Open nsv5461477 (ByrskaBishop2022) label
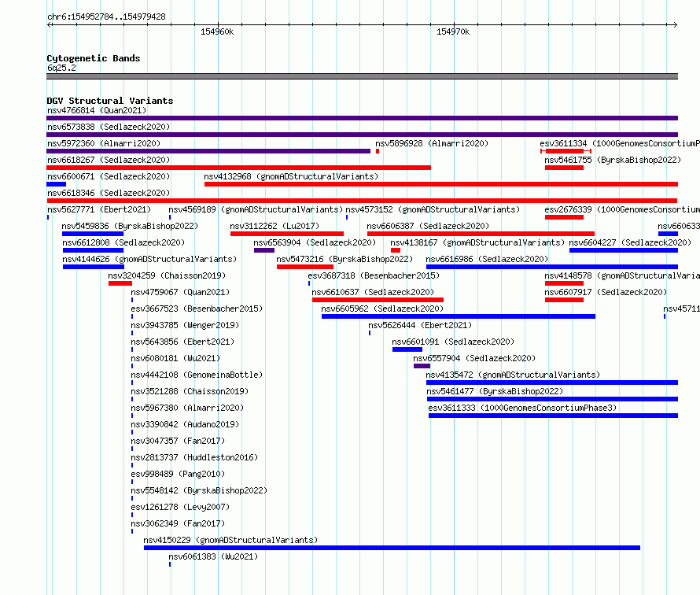 pyautogui.click(x=495, y=391)
